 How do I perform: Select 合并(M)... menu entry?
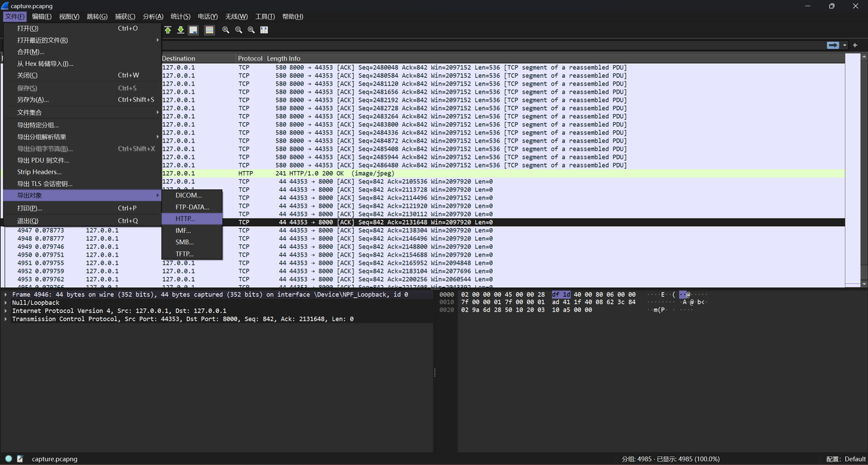(82, 52)
